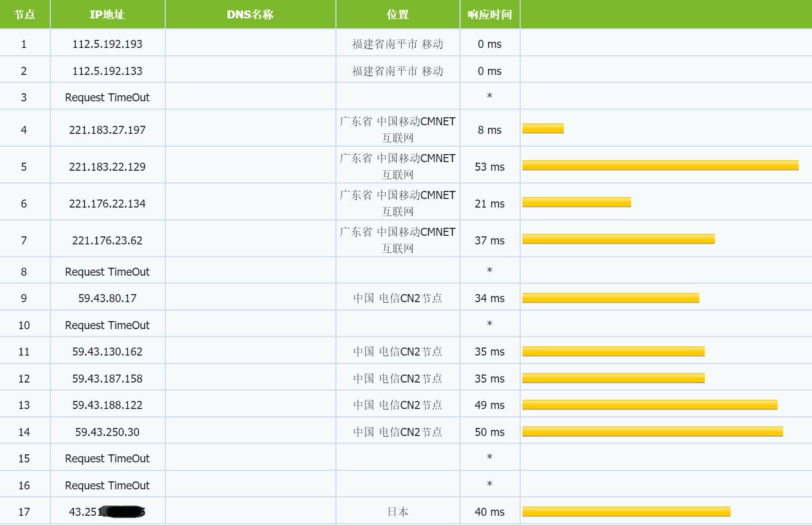Click the yellow latency bar for node 13
Image resolution: width=812 pixels, height=525 pixels.
650,405
